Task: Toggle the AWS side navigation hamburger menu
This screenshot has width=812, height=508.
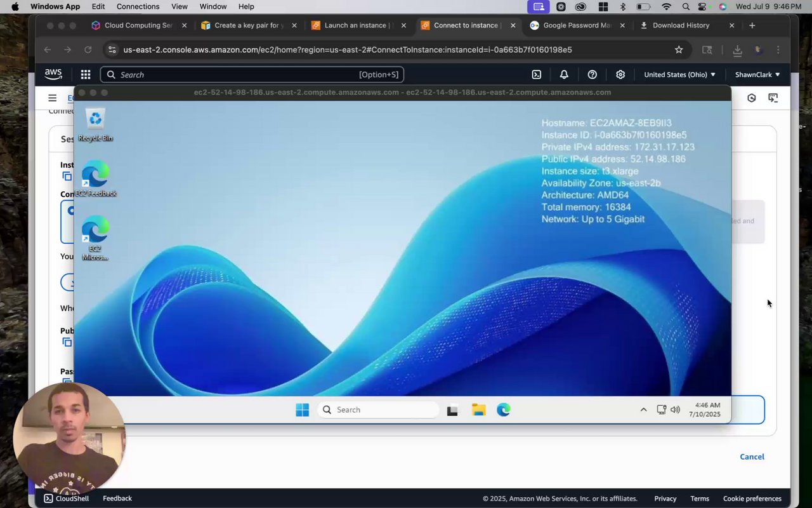Action: click(x=53, y=98)
